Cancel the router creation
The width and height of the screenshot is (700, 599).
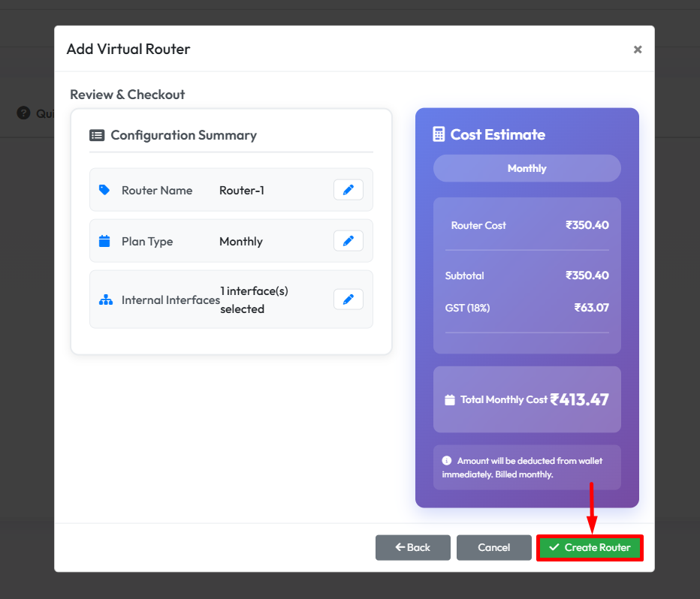[493, 547]
